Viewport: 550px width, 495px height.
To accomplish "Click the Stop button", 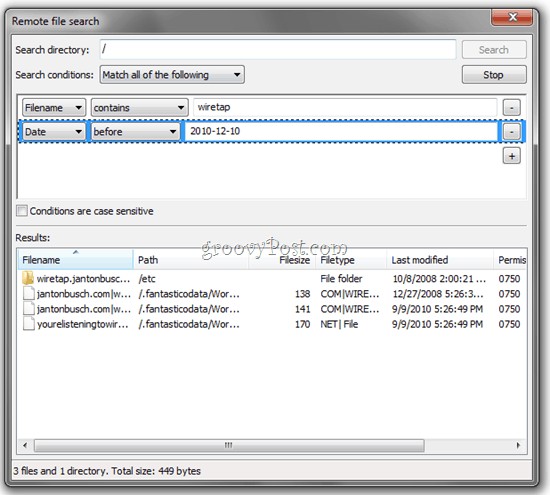I will 494,75.
